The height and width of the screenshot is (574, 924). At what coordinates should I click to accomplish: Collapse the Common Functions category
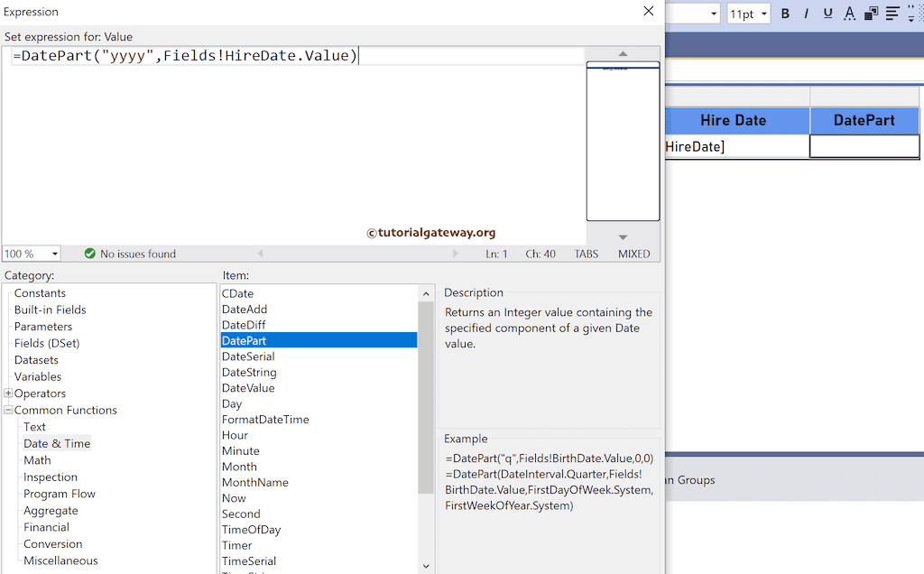tap(7, 410)
